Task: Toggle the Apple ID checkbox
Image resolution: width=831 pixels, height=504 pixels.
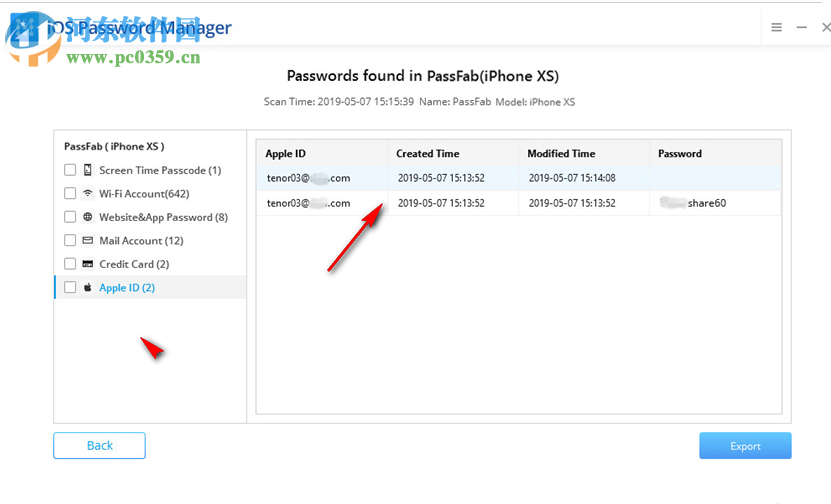Action: (x=70, y=287)
